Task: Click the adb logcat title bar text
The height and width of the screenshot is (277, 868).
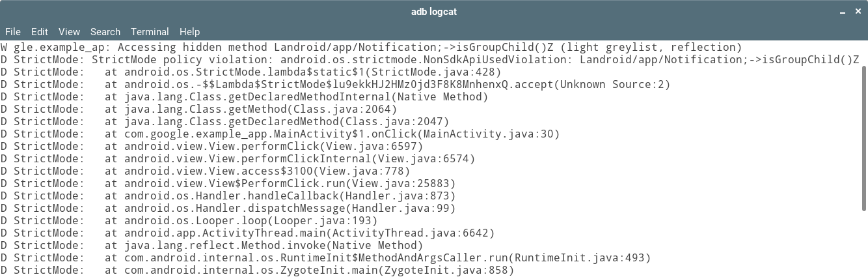Action: [x=434, y=11]
